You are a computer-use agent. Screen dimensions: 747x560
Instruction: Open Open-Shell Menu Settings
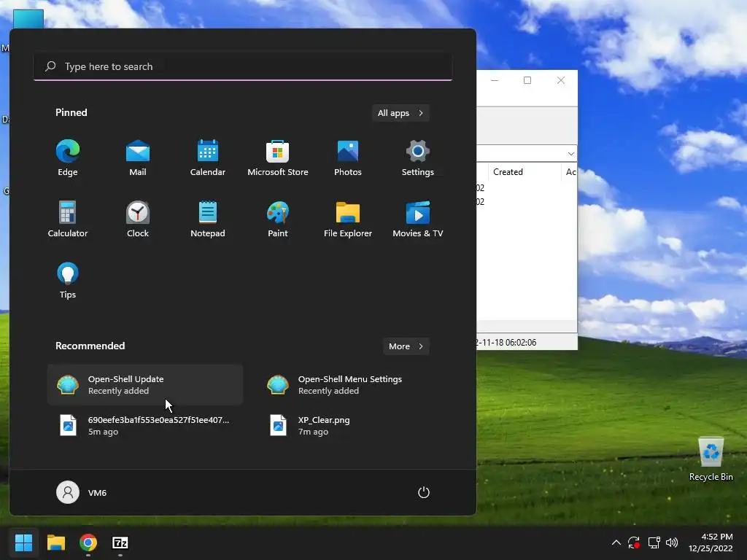[x=355, y=385]
